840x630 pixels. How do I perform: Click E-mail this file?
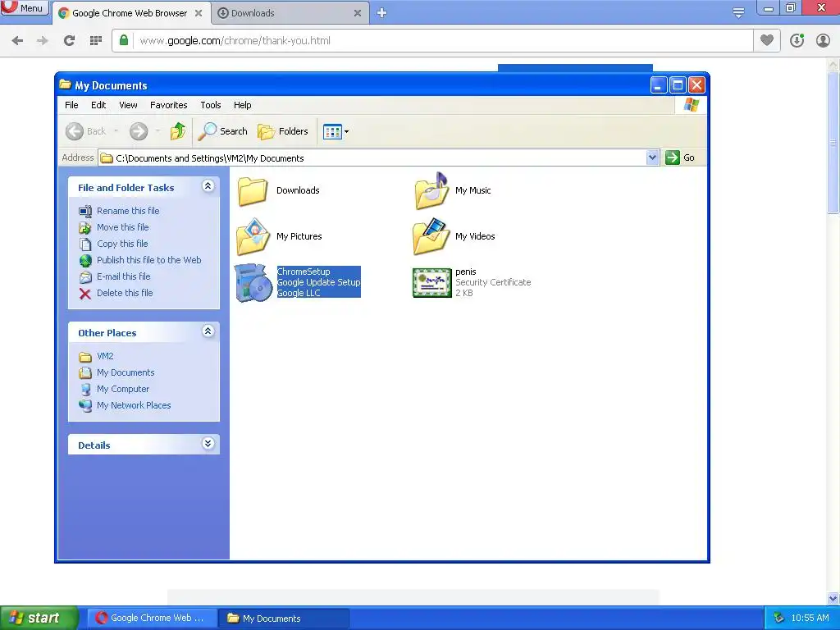124,276
